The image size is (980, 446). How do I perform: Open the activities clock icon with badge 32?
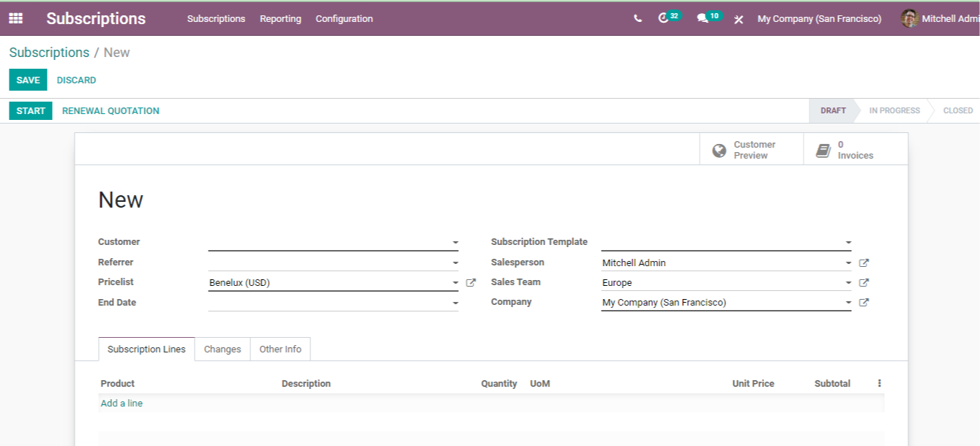(669, 18)
